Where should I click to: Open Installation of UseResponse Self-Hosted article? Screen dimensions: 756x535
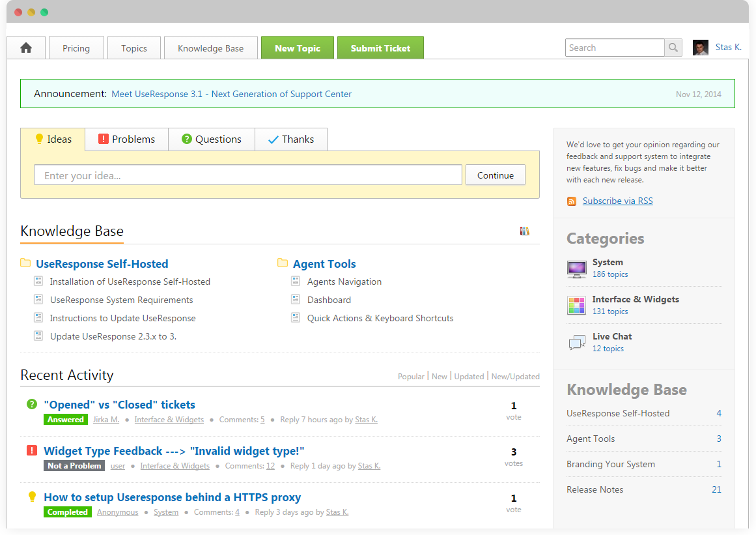(130, 282)
